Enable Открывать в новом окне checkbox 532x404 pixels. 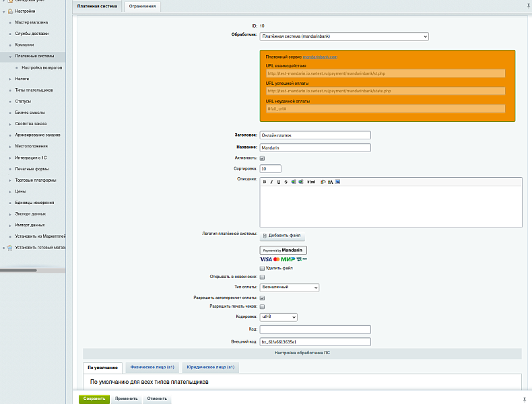tap(263, 277)
